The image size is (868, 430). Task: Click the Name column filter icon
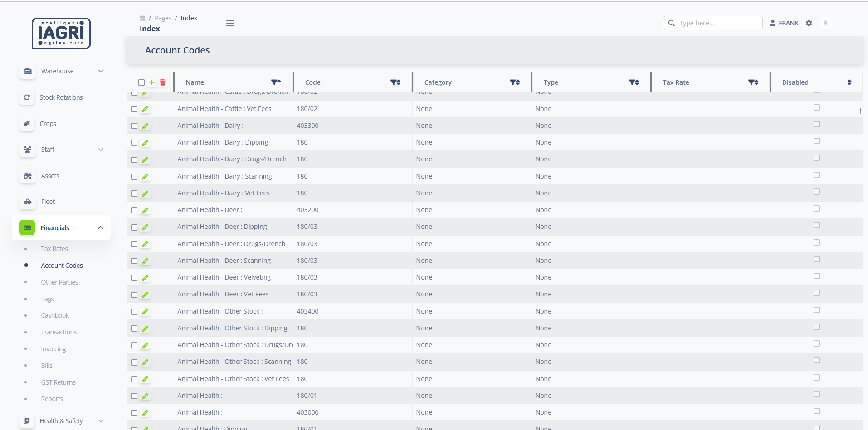276,82
